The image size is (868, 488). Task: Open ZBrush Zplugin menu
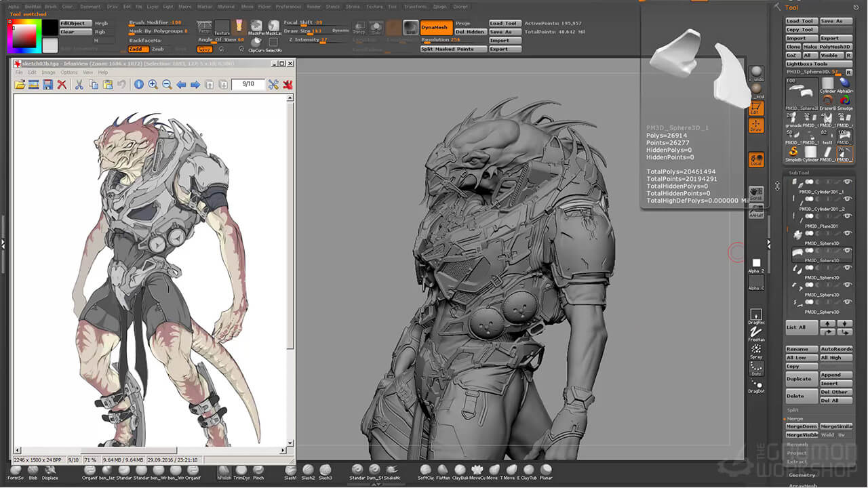pos(439,7)
